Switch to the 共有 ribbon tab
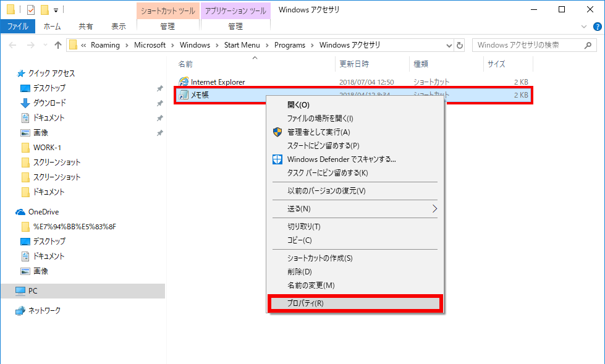The width and height of the screenshot is (605, 364). 86,26
